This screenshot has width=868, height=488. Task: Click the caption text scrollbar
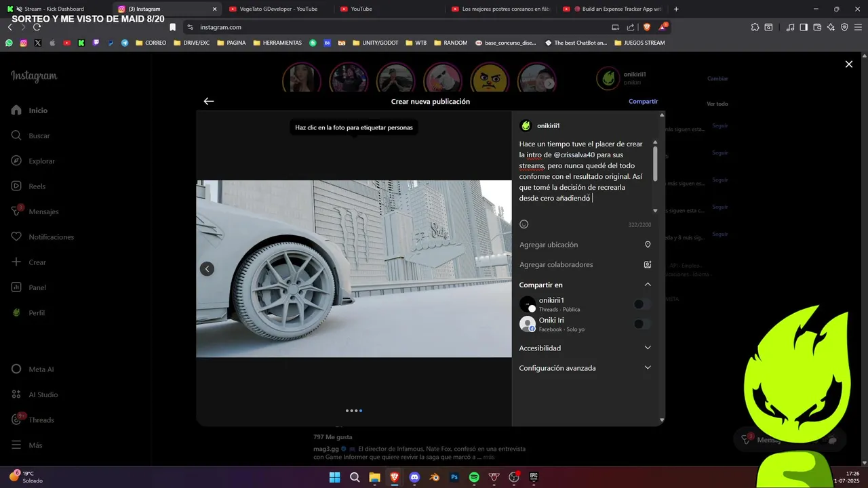coord(655,164)
